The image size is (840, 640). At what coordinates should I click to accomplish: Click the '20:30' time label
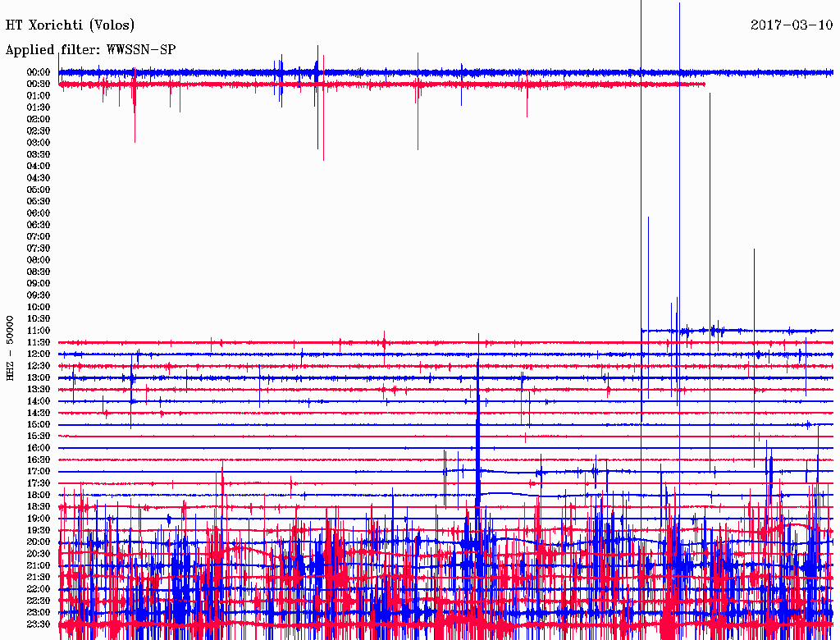pos(39,554)
